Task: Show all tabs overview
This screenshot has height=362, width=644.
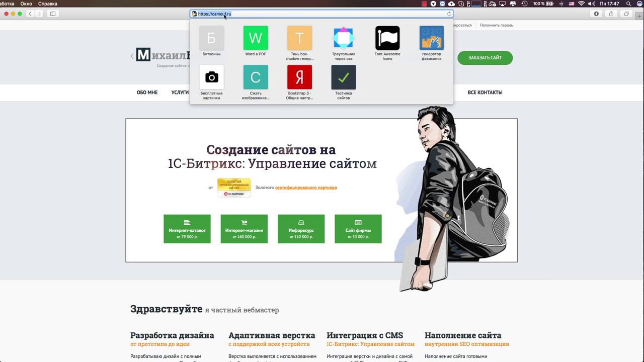Action: pyautogui.click(x=626, y=14)
